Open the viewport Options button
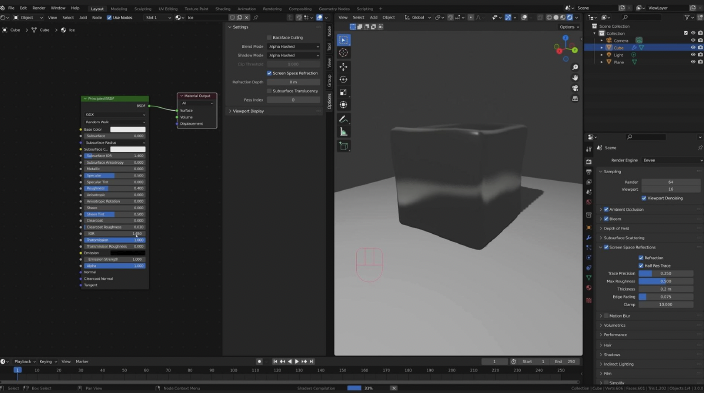Image resolution: width=704 pixels, height=393 pixels. 568,27
